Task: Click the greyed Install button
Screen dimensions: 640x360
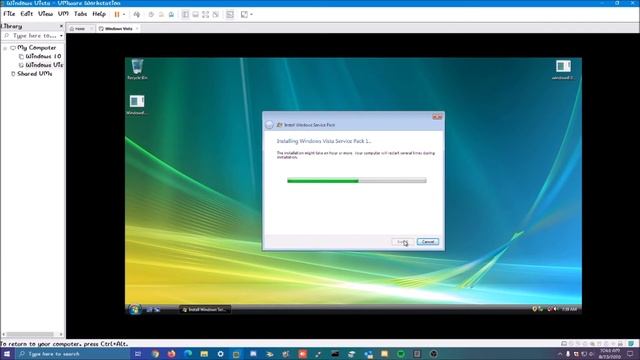Action: pyautogui.click(x=403, y=242)
